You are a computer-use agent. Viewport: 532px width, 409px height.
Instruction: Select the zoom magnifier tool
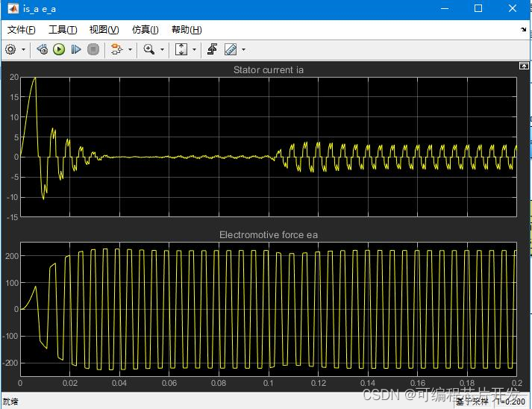(x=148, y=49)
